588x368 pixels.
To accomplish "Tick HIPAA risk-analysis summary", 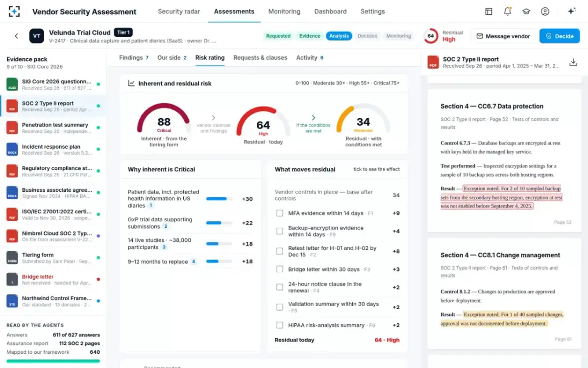I will click(x=280, y=325).
